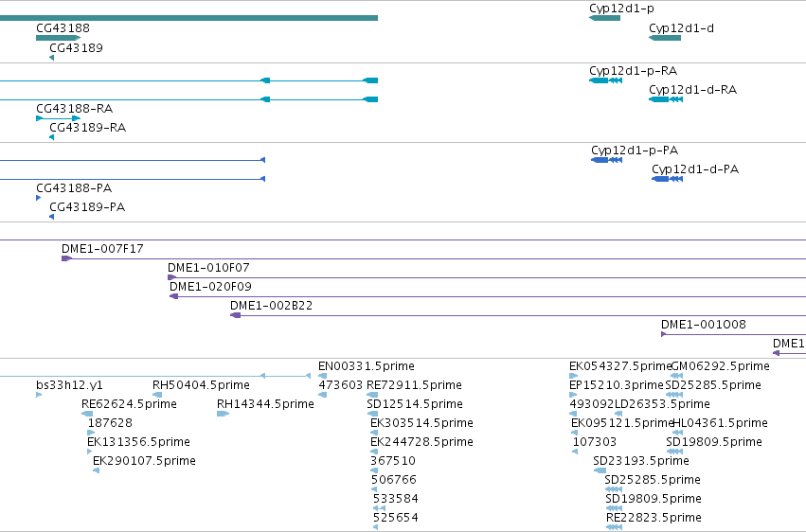Click the DME1-010F07 clone label
Screen dimensions: 806x532
tap(208, 268)
